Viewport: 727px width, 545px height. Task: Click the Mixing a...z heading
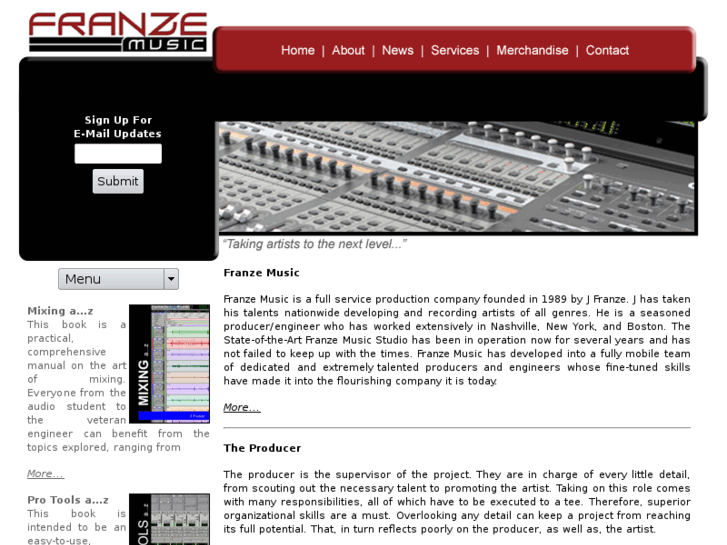(60, 311)
